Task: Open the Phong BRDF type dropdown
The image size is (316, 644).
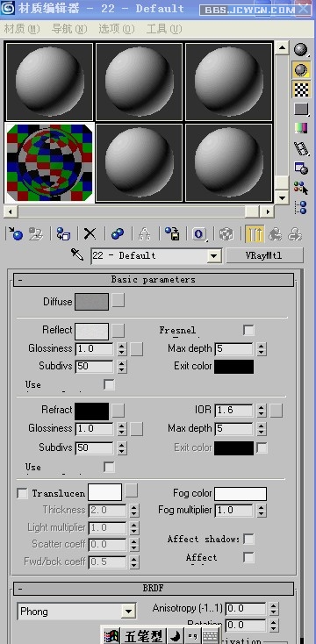Action: pyautogui.click(x=129, y=612)
